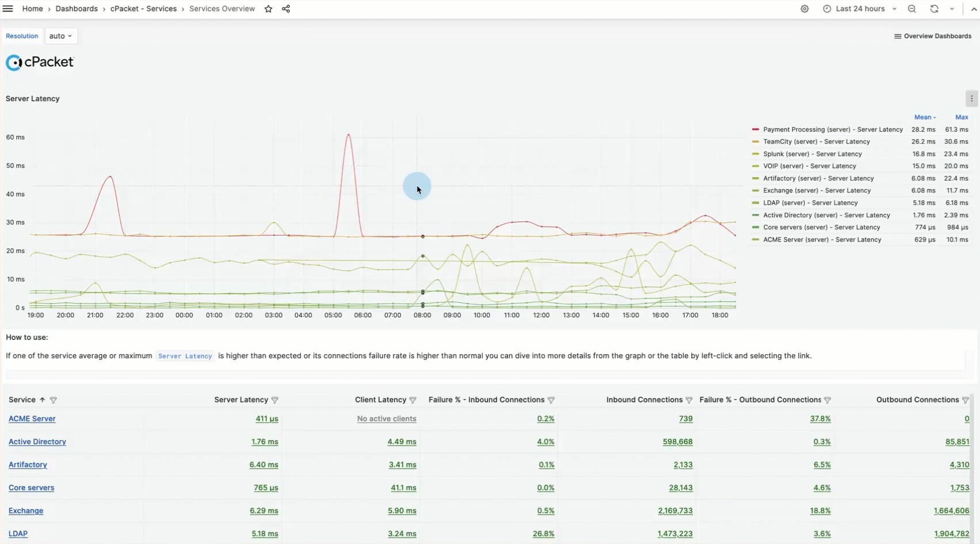Image resolution: width=980 pixels, height=544 pixels.
Task: Toggle Splunk series in legend
Action: (812, 154)
